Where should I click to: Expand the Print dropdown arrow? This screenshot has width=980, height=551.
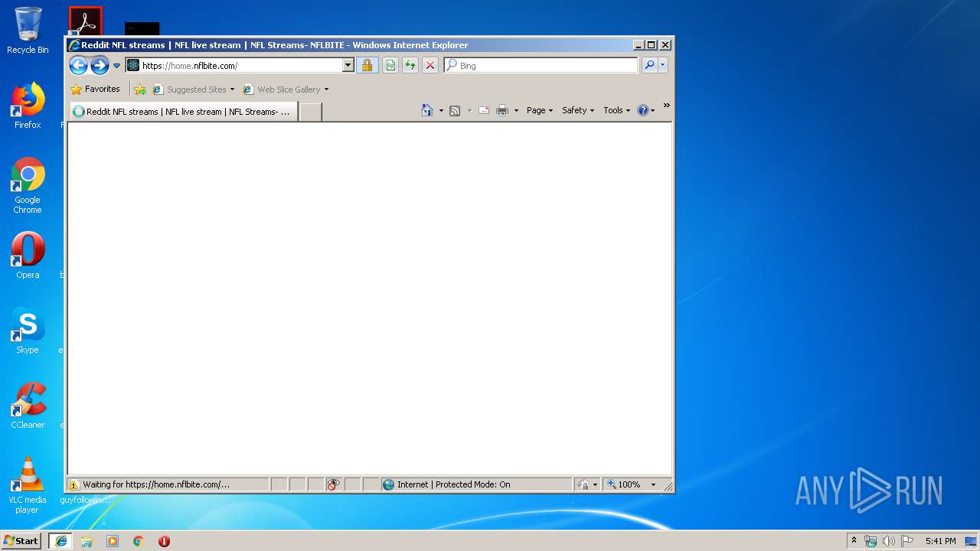point(516,111)
